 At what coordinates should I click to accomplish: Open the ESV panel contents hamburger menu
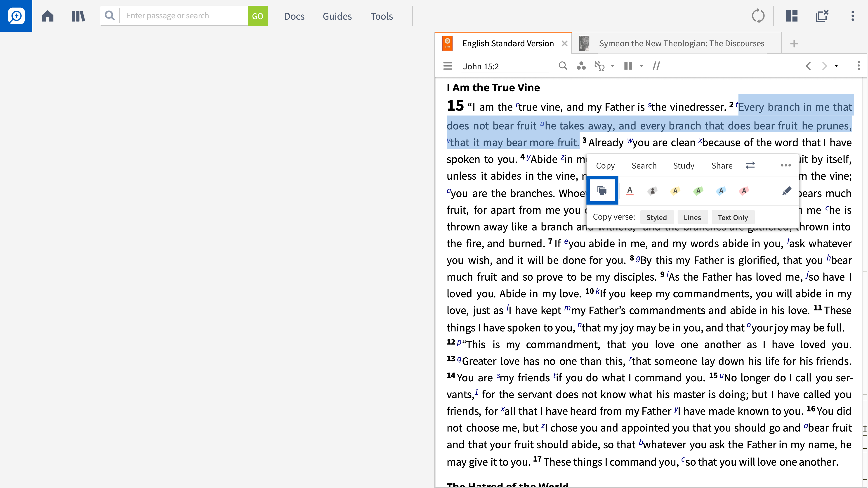[x=448, y=66]
